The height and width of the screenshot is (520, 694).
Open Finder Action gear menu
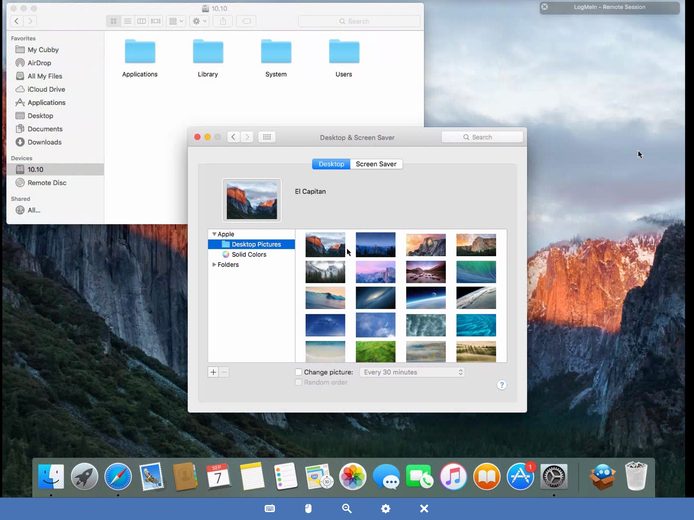coord(199,21)
